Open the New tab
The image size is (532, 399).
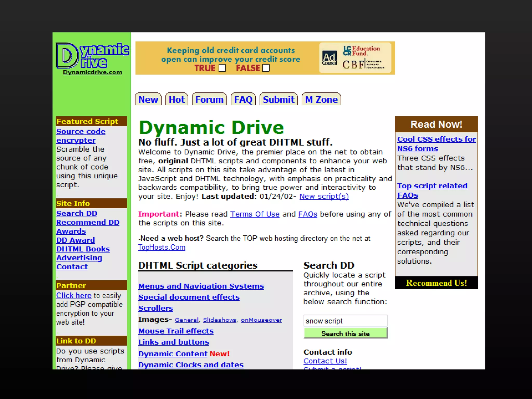pyautogui.click(x=148, y=99)
